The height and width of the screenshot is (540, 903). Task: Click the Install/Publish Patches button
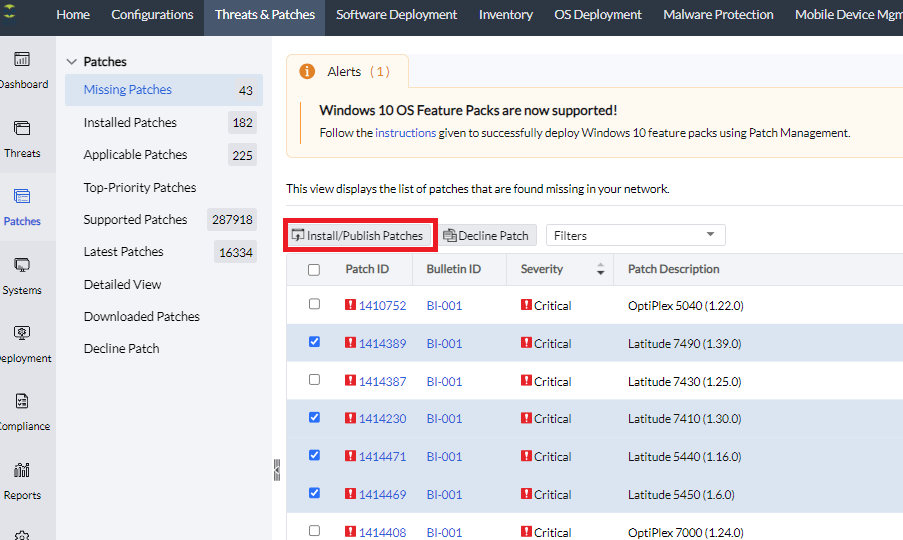tap(358, 236)
